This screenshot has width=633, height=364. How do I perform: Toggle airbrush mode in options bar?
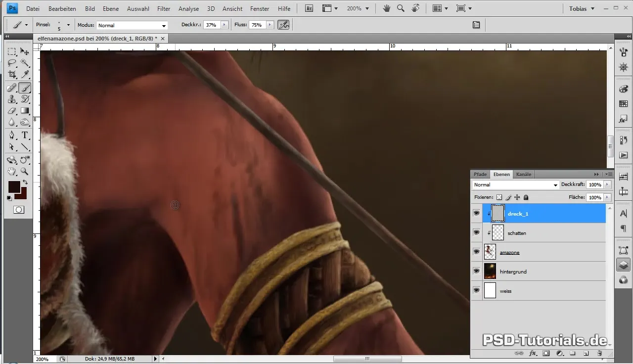pyautogui.click(x=283, y=25)
